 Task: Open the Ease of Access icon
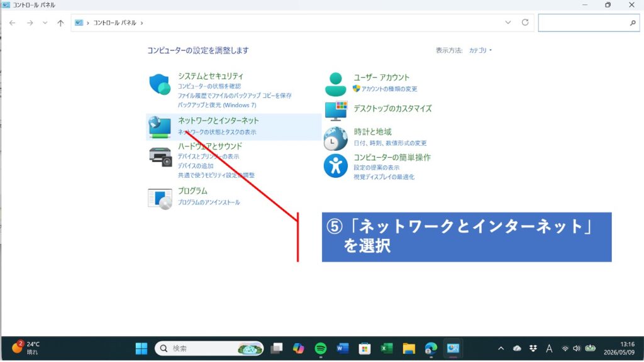pyautogui.click(x=336, y=166)
